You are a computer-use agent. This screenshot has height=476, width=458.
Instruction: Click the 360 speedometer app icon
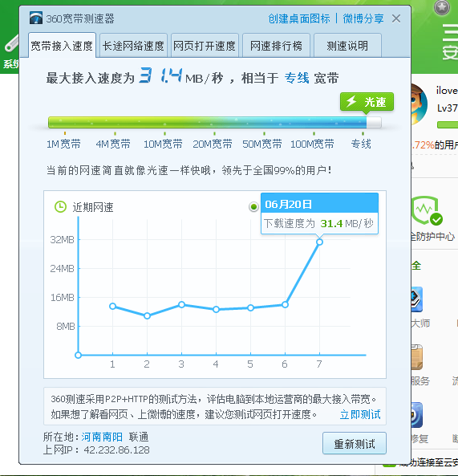point(36,18)
